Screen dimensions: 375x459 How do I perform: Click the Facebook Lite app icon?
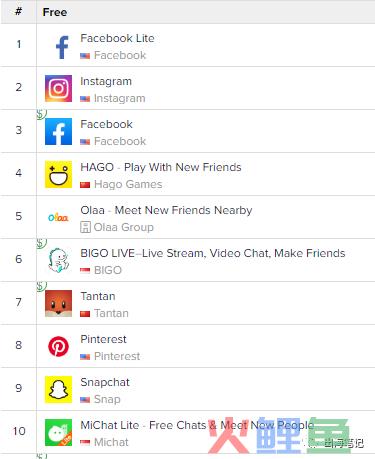[x=62, y=47]
